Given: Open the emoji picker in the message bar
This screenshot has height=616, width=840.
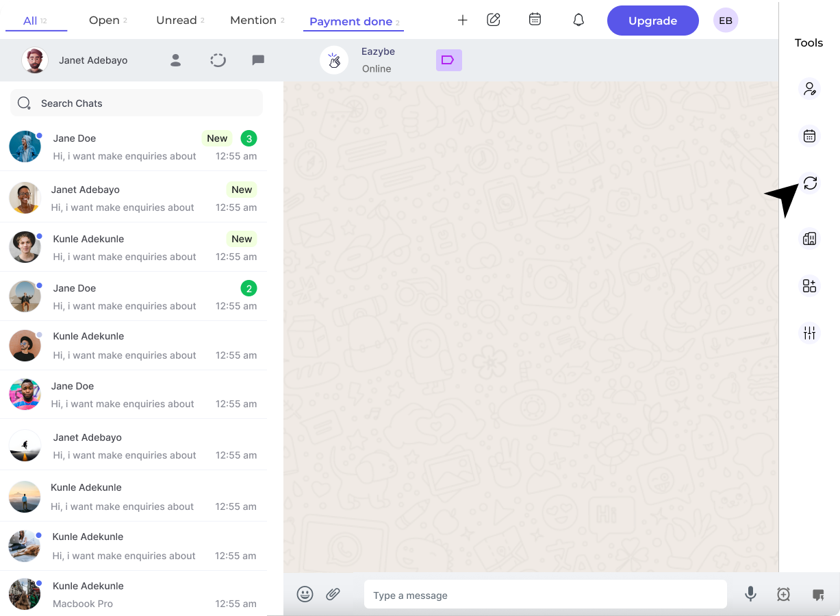Looking at the screenshot, I should pos(305,594).
